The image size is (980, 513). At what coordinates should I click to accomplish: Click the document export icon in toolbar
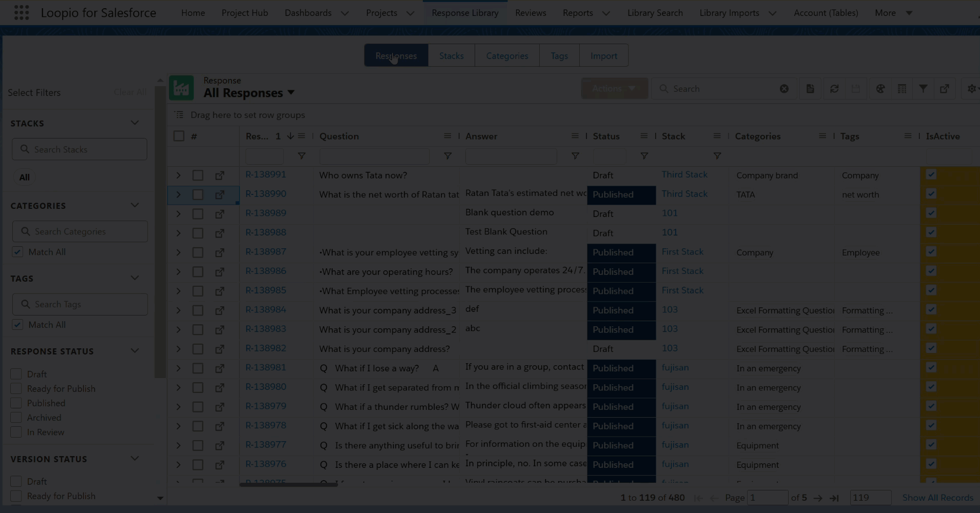coord(810,89)
